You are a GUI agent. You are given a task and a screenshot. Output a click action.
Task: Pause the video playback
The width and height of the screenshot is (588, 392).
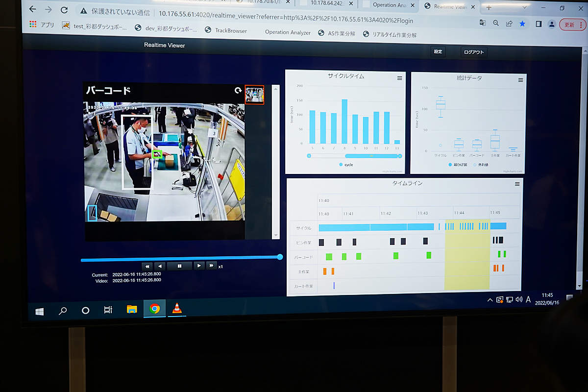pos(179,266)
